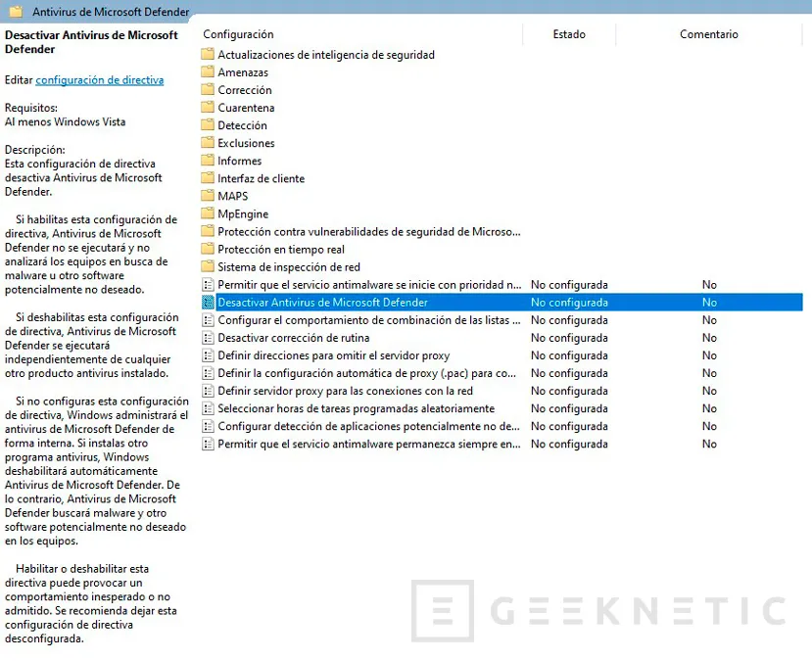Viewport: 812px width, 661px height.
Task: Sort by the Estado column header
Action: pos(569,34)
